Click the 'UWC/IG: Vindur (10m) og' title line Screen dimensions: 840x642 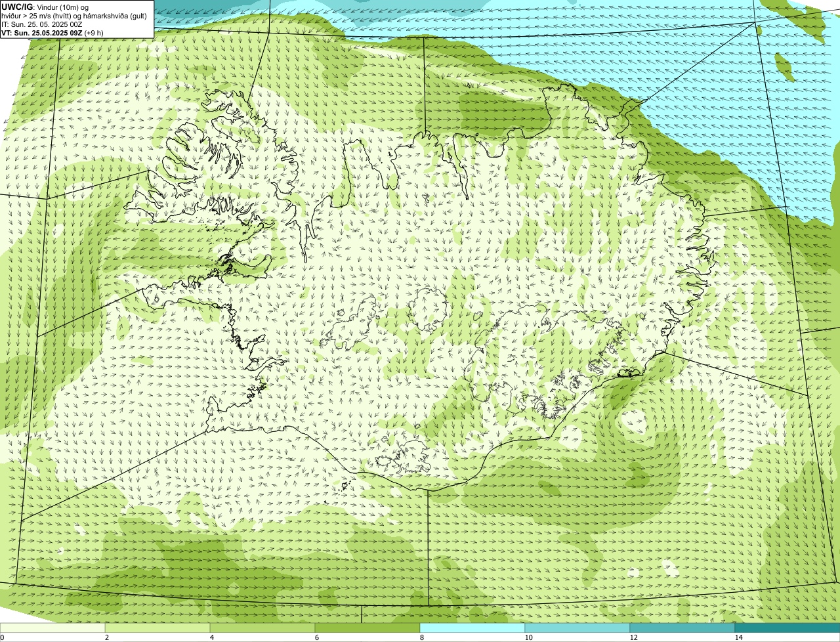45,7
